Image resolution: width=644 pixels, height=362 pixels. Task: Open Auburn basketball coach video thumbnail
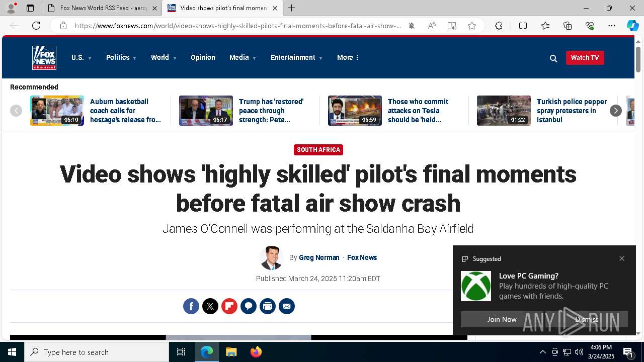pyautogui.click(x=57, y=111)
